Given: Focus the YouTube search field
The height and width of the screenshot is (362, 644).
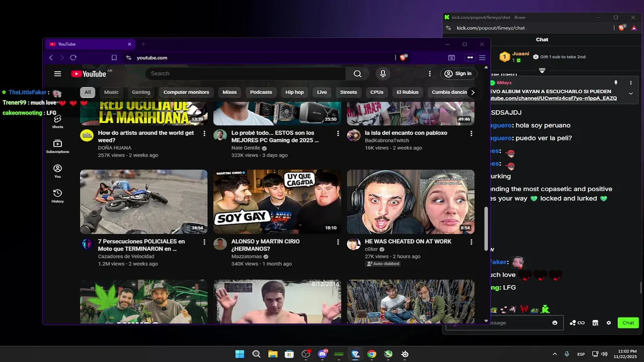Looking at the screenshot, I should tap(246, 73).
